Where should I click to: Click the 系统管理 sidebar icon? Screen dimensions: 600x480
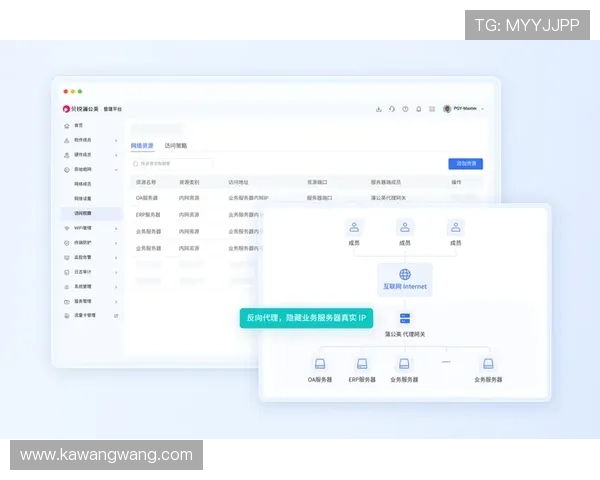67,287
